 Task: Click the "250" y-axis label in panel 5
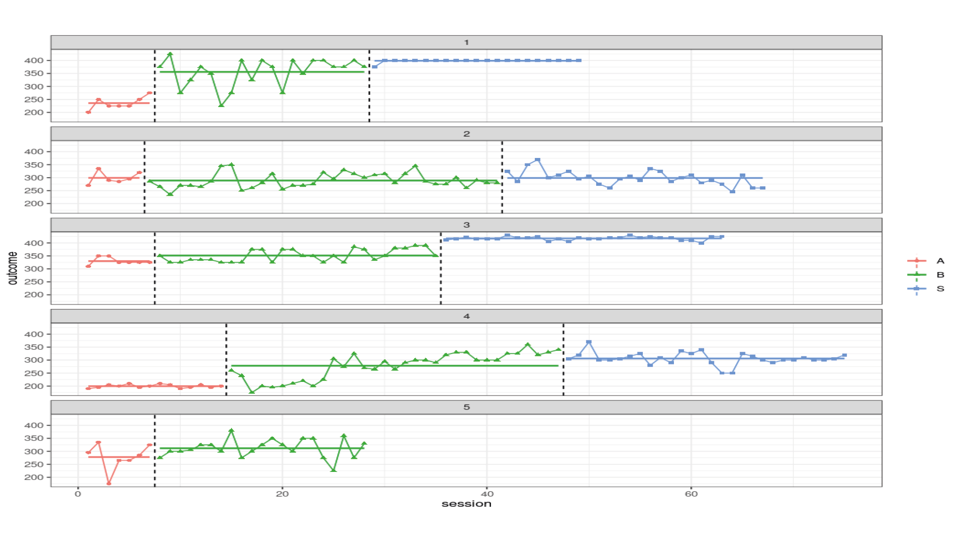coord(34,464)
